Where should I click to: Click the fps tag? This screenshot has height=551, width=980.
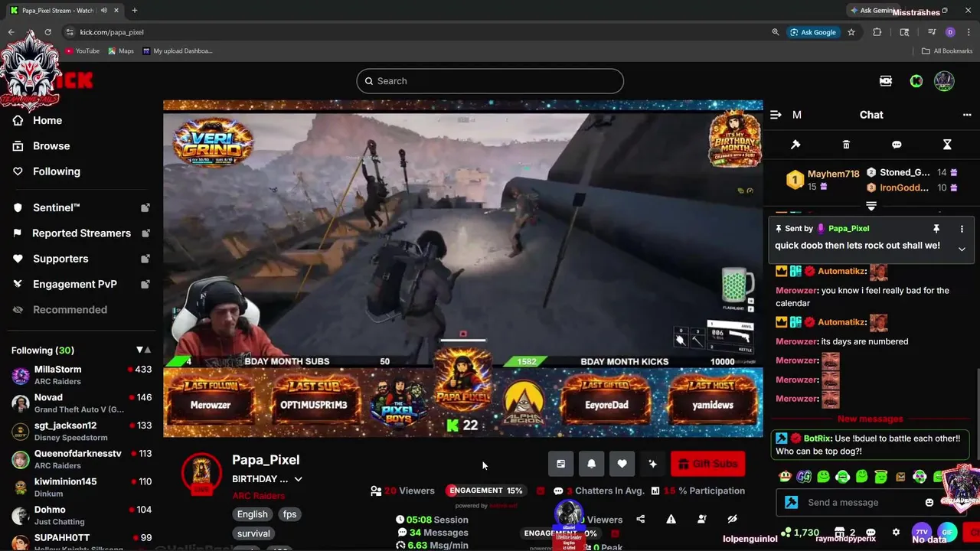[289, 514]
